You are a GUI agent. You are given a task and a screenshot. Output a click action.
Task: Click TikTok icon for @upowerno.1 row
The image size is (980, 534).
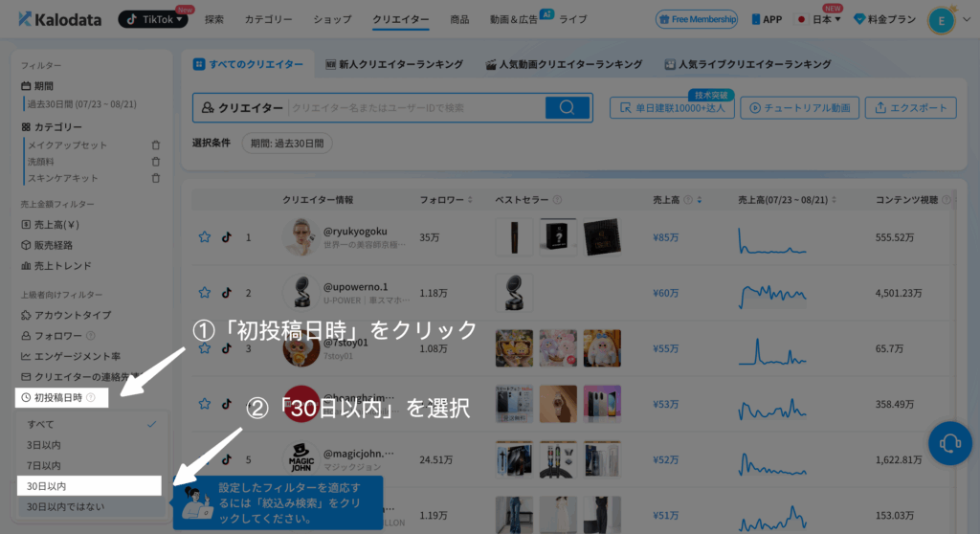(226, 293)
